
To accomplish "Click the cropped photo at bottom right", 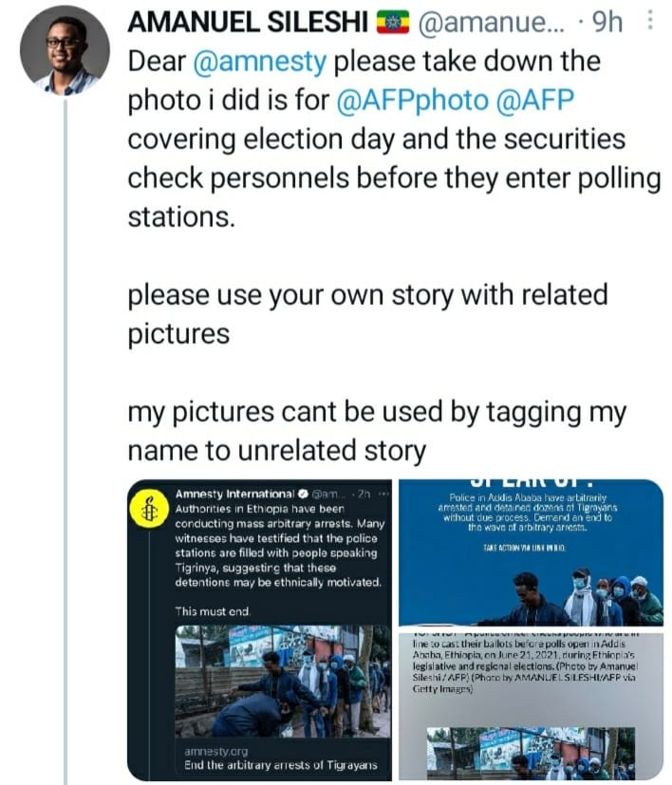I will click(x=531, y=752).
